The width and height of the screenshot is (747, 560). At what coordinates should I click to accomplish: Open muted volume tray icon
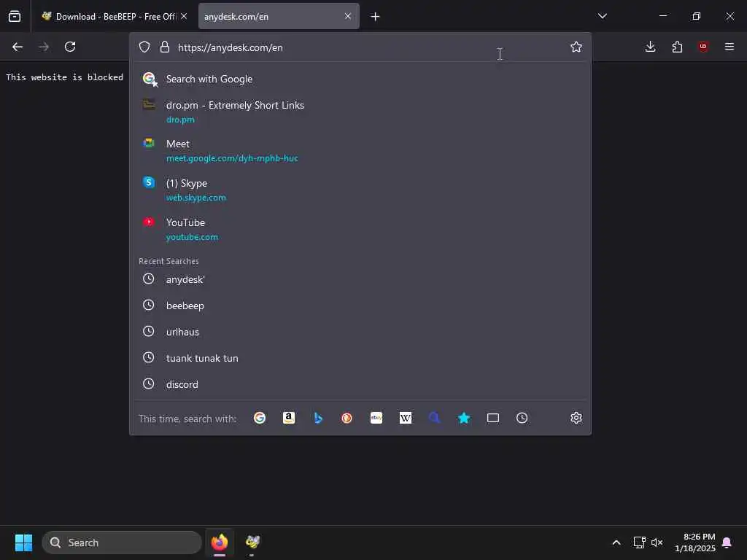[657, 542]
